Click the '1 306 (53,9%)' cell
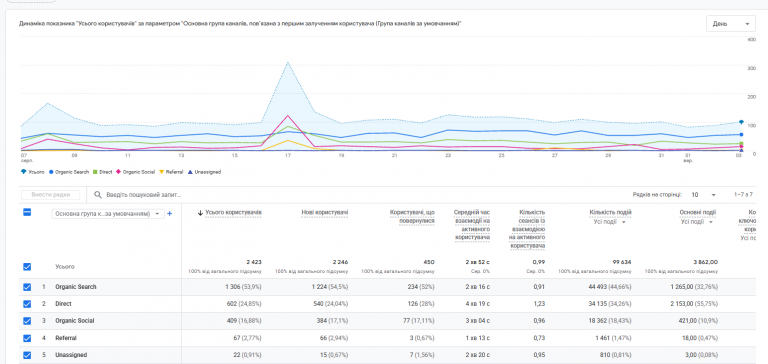Screen dimensions: 768x364 click(243, 287)
